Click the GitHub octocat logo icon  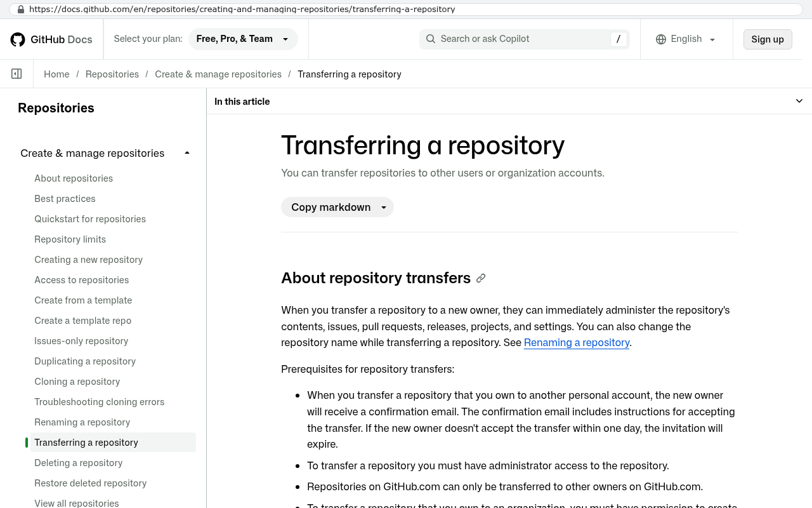pyautogui.click(x=18, y=39)
